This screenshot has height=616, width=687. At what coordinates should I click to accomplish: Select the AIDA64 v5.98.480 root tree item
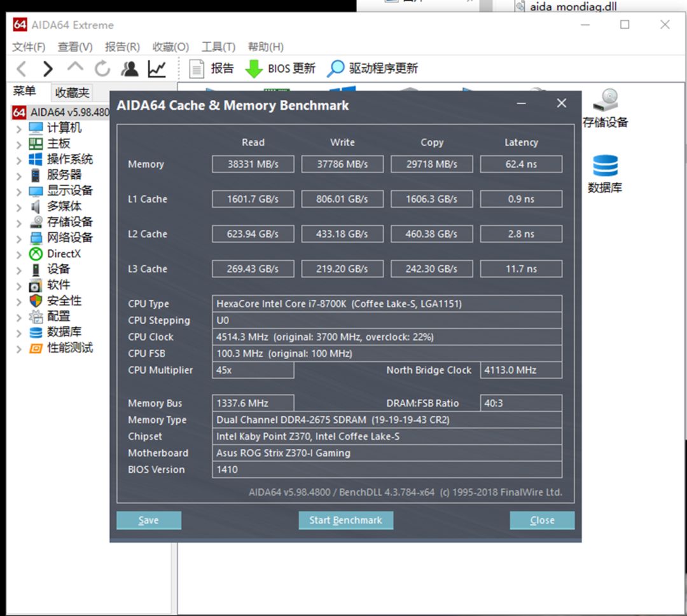coord(61,113)
